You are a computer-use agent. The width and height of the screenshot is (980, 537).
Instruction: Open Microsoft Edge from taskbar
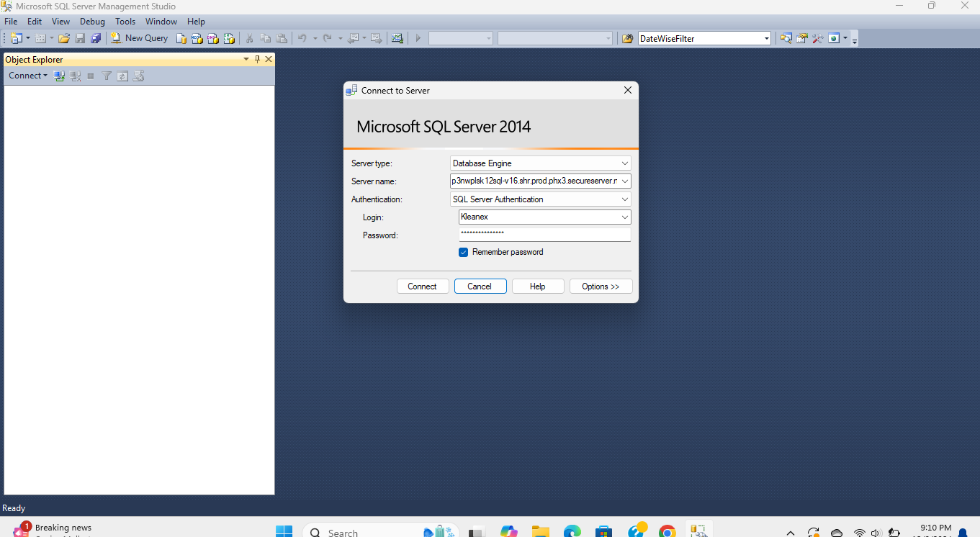click(572, 531)
